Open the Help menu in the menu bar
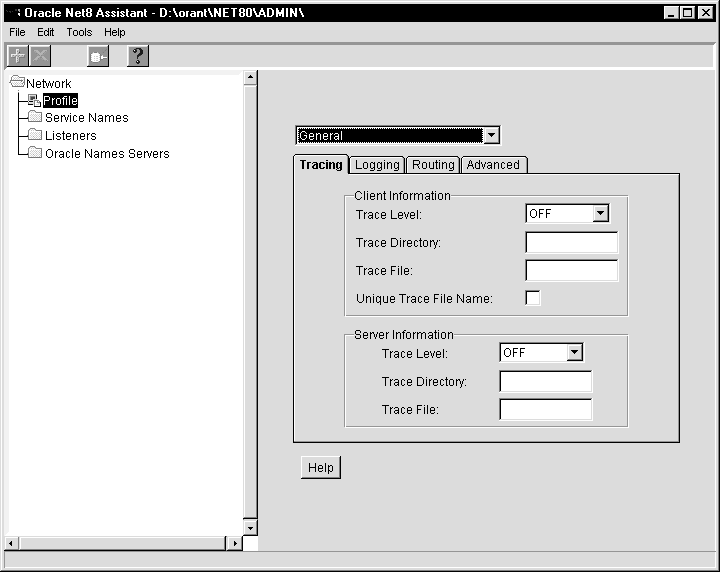720x572 pixels. pyautogui.click(x=114, y=32)
